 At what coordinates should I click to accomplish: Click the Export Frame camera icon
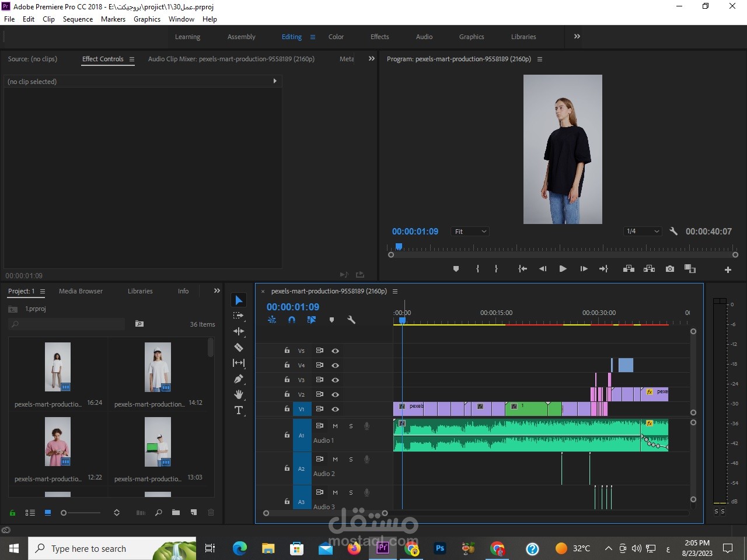coord(670,269)
